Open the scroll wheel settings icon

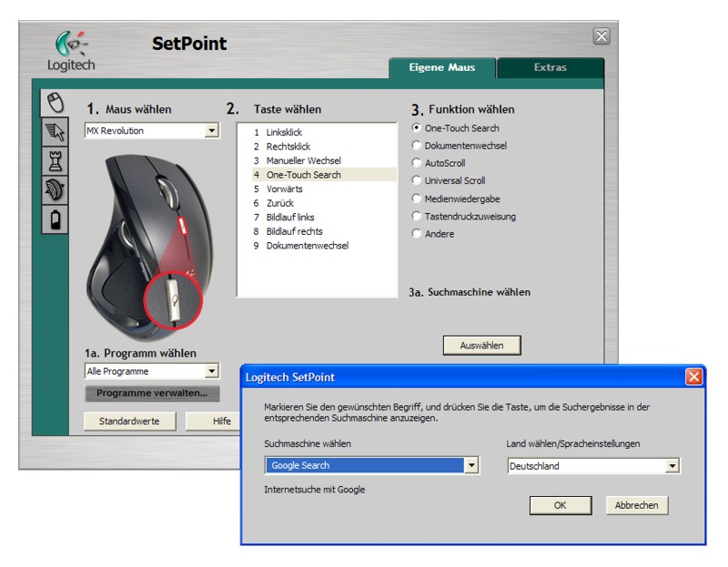[55, 193]
